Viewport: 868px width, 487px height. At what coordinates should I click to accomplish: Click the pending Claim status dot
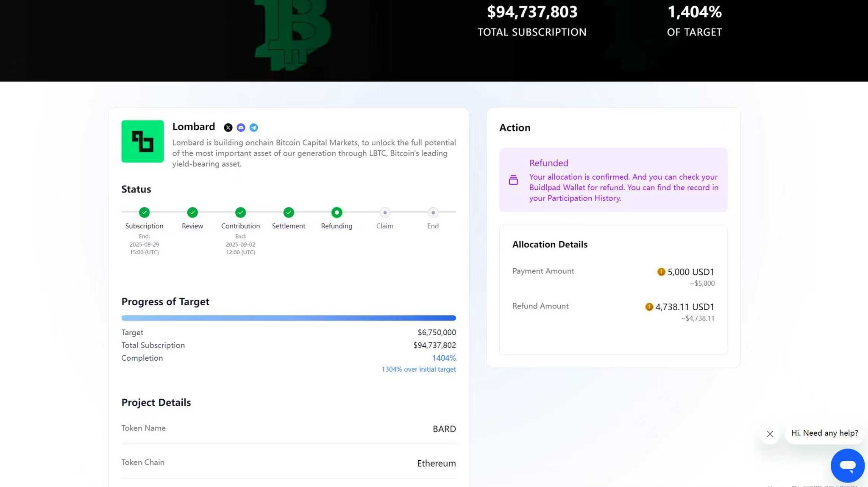(385, 212)
